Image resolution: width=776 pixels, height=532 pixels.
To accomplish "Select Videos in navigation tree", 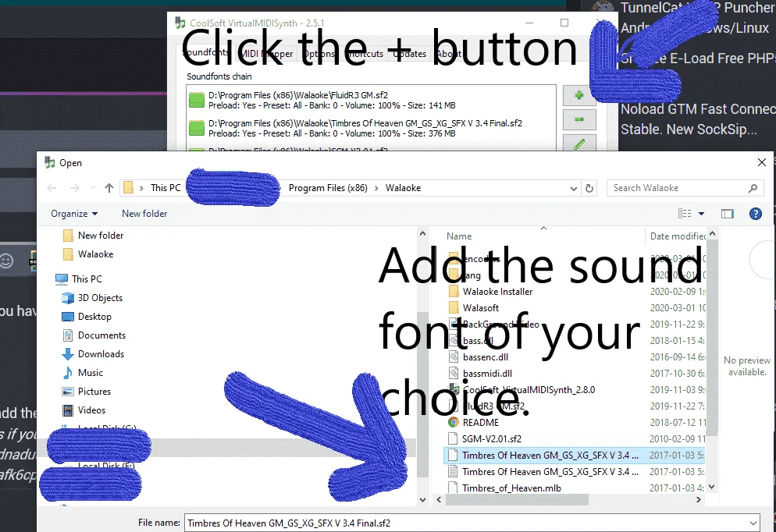I will [84, 410].
